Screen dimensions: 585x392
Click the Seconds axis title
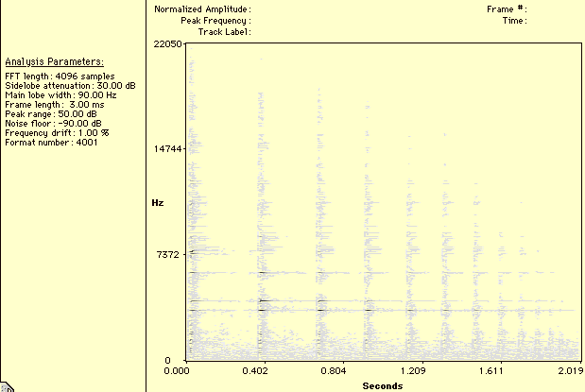383,384
